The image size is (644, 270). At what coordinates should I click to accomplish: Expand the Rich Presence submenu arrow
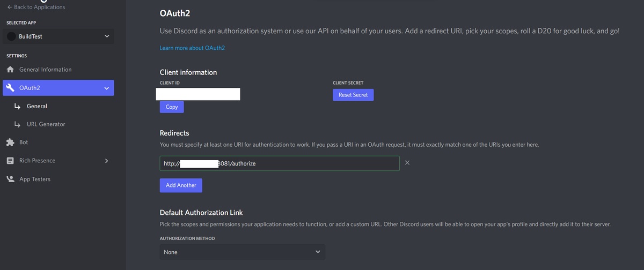tap(106, 161)
